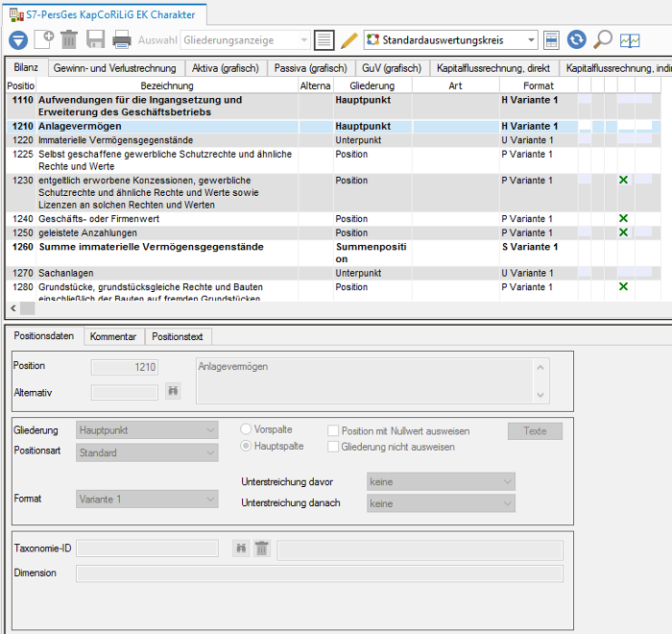The image size is (672, 634).
Task: Select row 1240 Geschäfts- oder Firmenwert
Action: coord(333,219)
